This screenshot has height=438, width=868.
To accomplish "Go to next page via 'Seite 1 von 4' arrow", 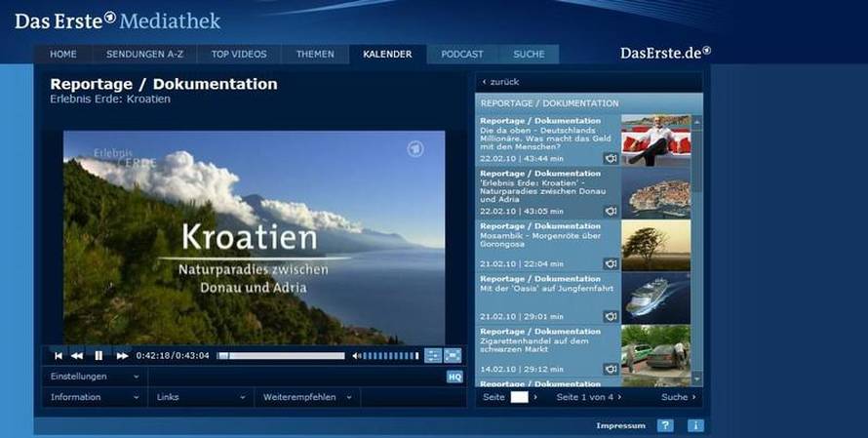I will (x=619, y=397).
